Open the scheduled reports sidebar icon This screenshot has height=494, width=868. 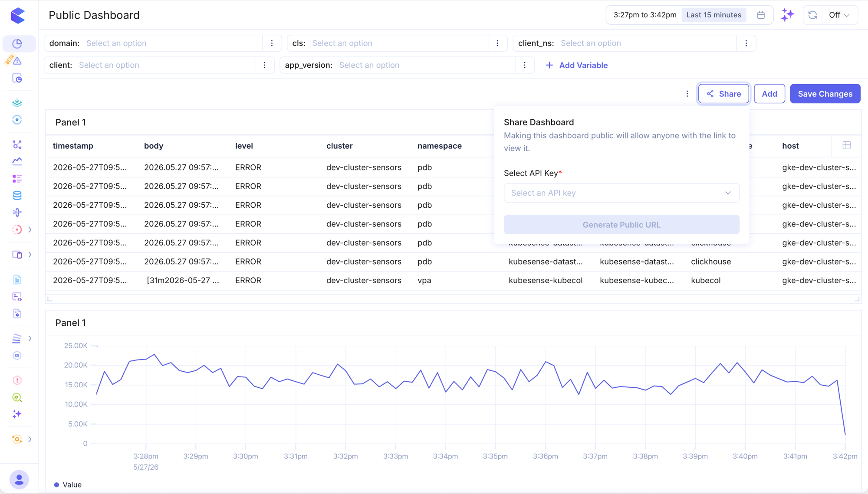click(x=17, y=79)
